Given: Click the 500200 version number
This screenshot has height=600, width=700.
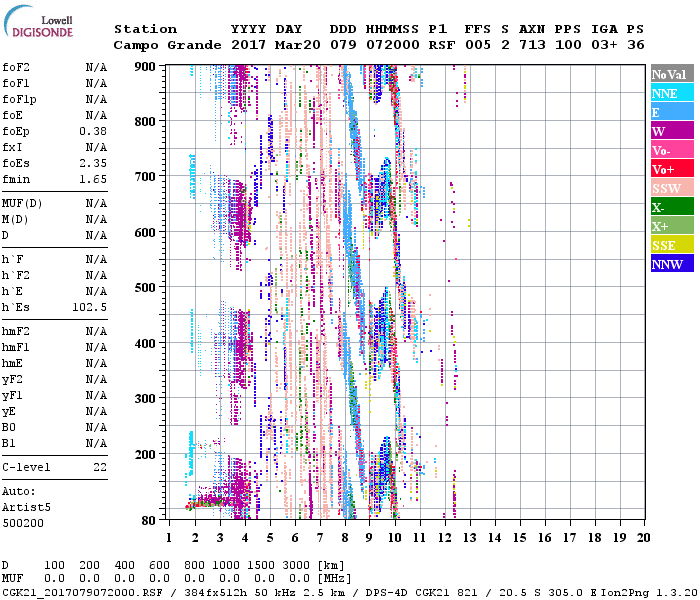Looking at the screenshot, I should coord(23,523).
